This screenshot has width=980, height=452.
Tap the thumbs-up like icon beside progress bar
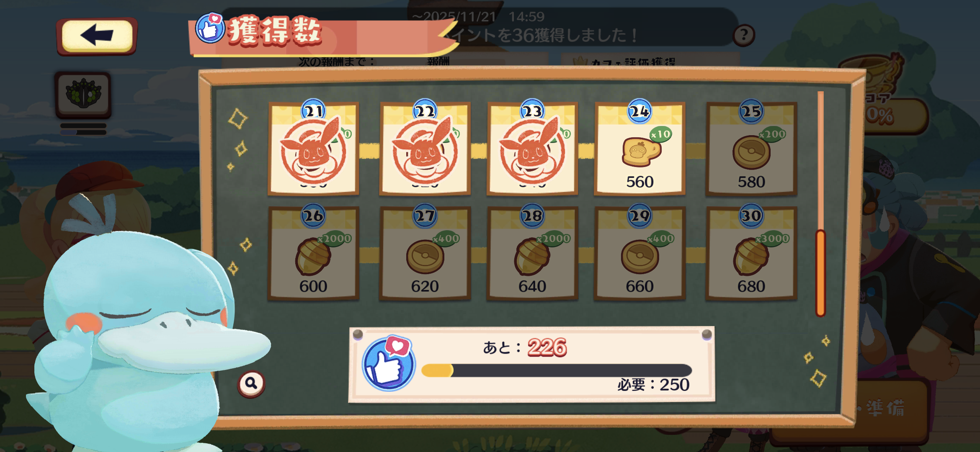389,363
